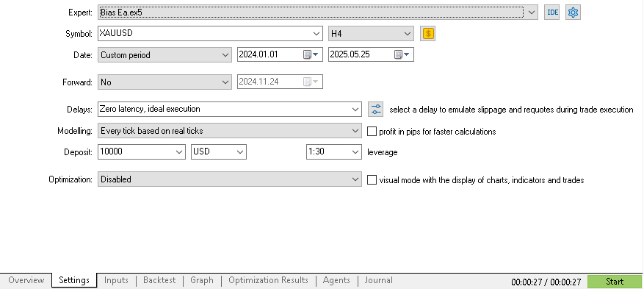Enable visual mode with charts display

(x=372, y=180)
